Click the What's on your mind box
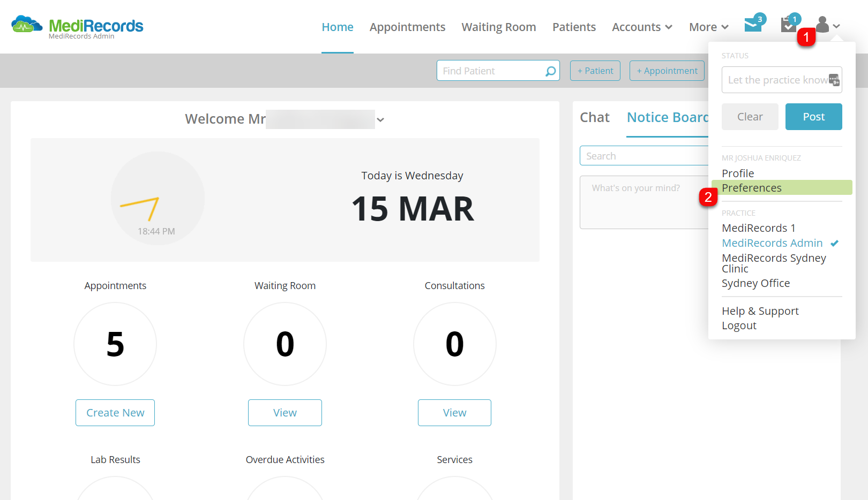 click(x=644, y=202)
